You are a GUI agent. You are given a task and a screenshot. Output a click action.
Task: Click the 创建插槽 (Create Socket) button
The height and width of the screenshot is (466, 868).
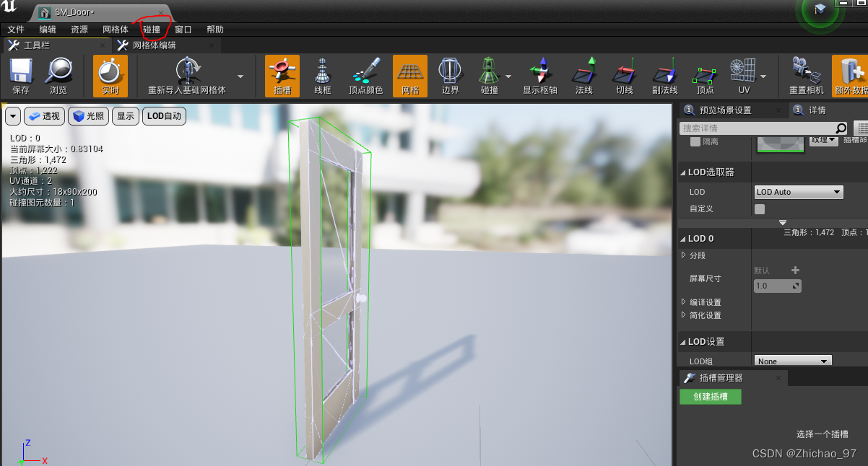(711, 397)
